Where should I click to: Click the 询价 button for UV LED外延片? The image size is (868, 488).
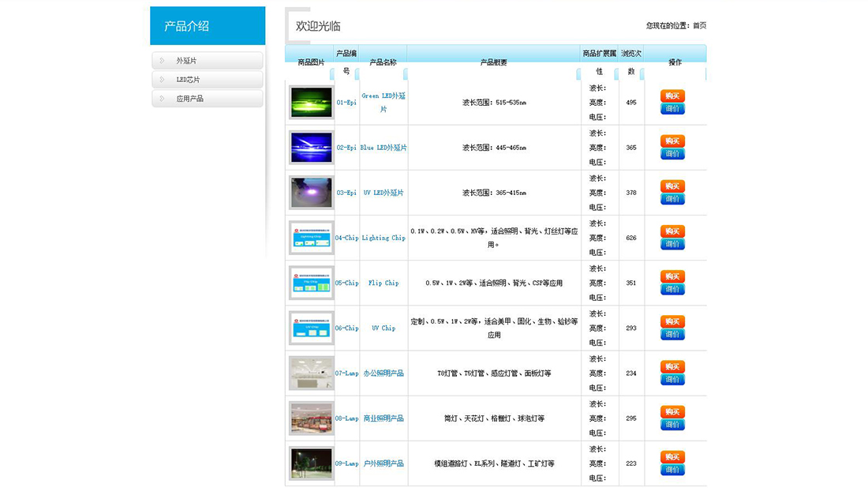672,199
